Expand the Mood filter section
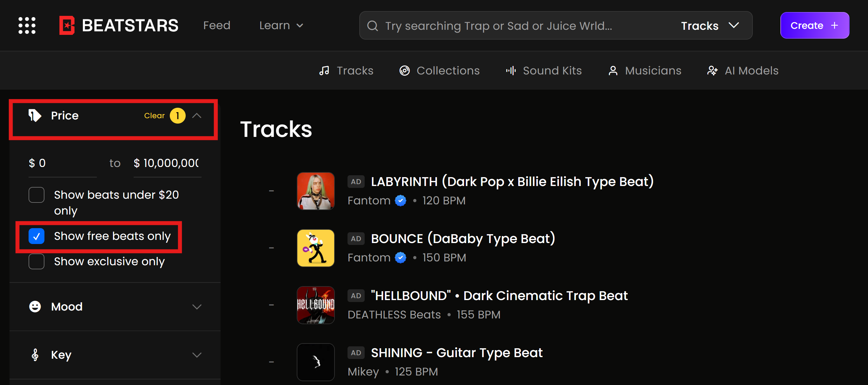The image size is (868, 385). [x=197, y=307]
